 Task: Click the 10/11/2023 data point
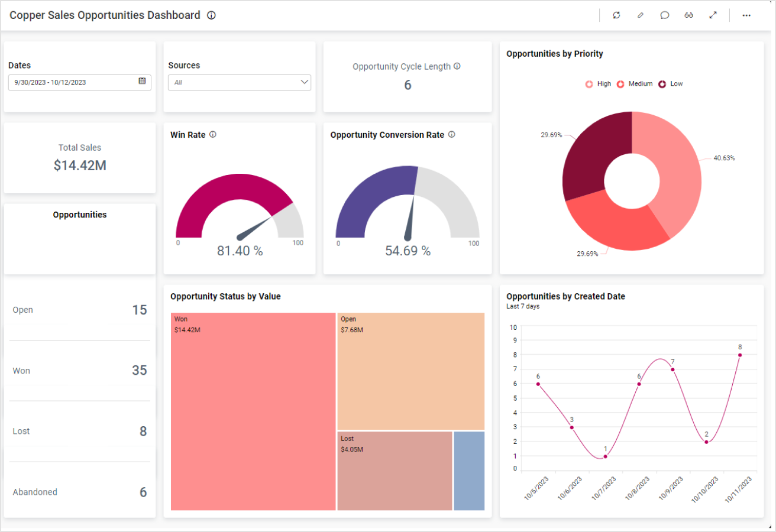click(x=740, y=355)
